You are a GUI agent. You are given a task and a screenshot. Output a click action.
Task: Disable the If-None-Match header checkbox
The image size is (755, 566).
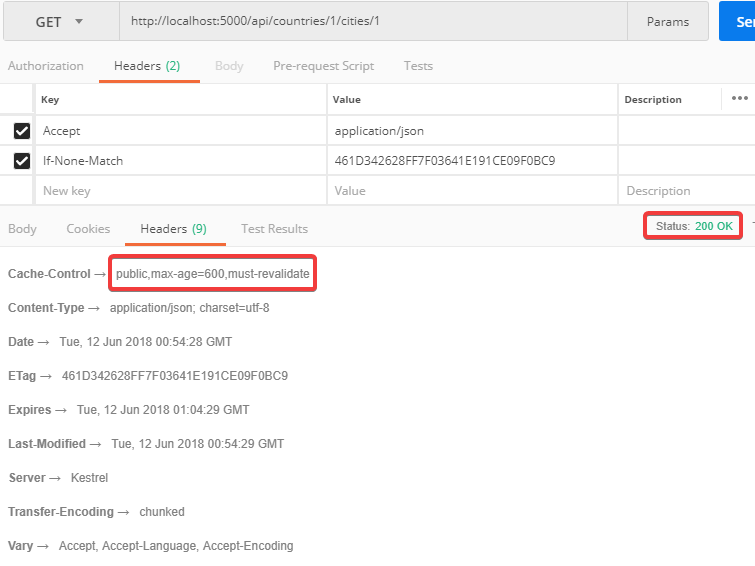tap(21, 161)
